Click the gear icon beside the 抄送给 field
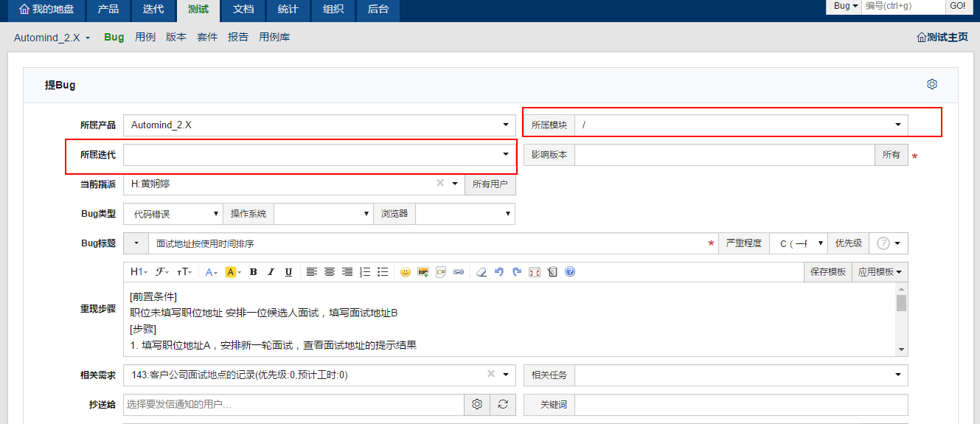 tap(477, 404)
